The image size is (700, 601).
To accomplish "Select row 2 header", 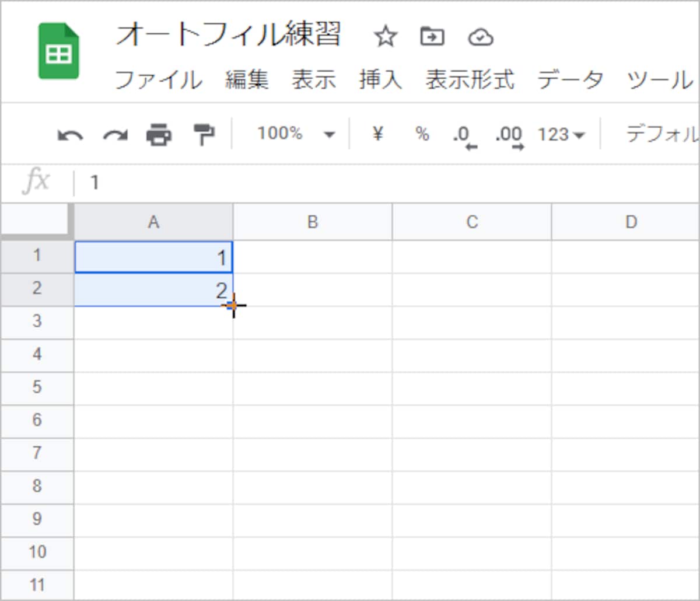I will coord(37,289).
